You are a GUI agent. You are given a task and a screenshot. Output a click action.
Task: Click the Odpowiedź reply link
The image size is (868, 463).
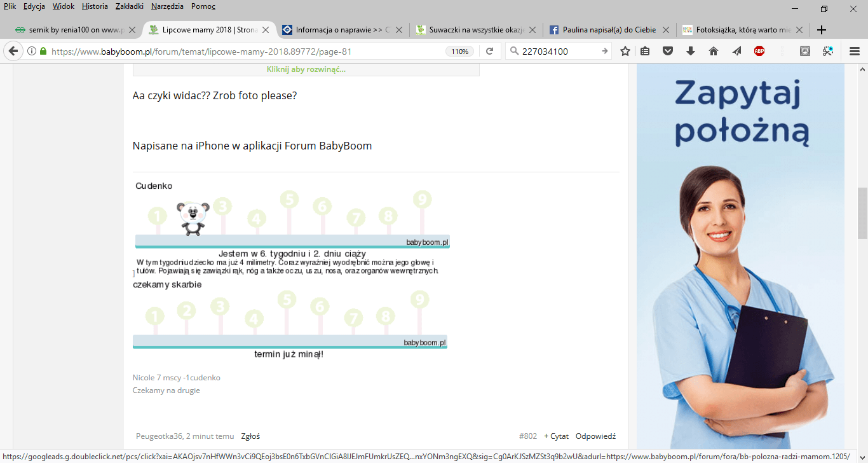coord(595,436)
